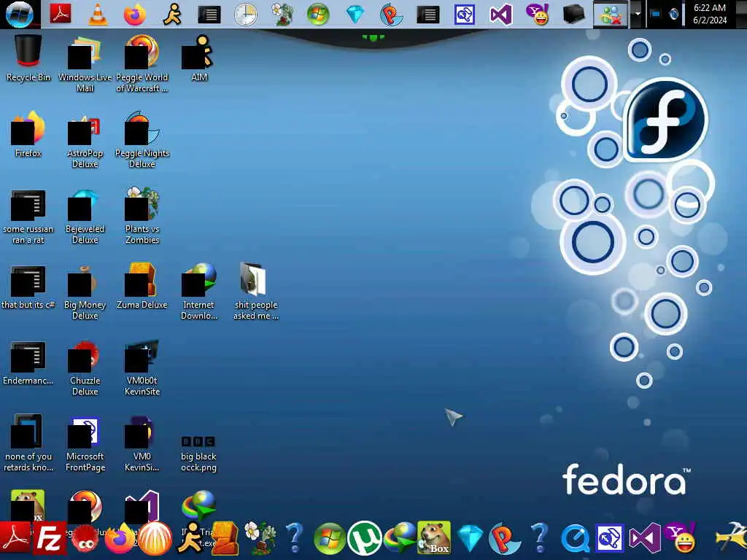Open the beaver Box dock icon
The width and height of the screenshot is (747, 560).
[434, 538]
